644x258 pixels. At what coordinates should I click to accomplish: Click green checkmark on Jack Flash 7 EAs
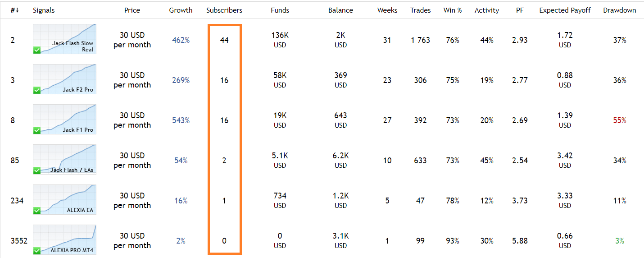37,171
